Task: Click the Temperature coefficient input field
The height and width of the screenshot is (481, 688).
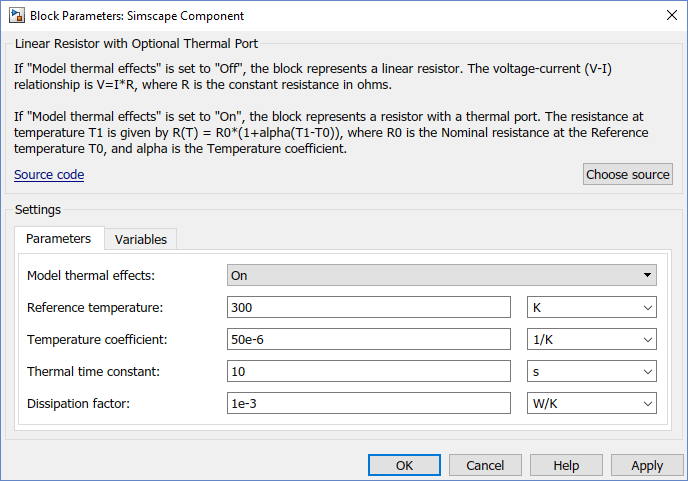Action: point(369,339)
